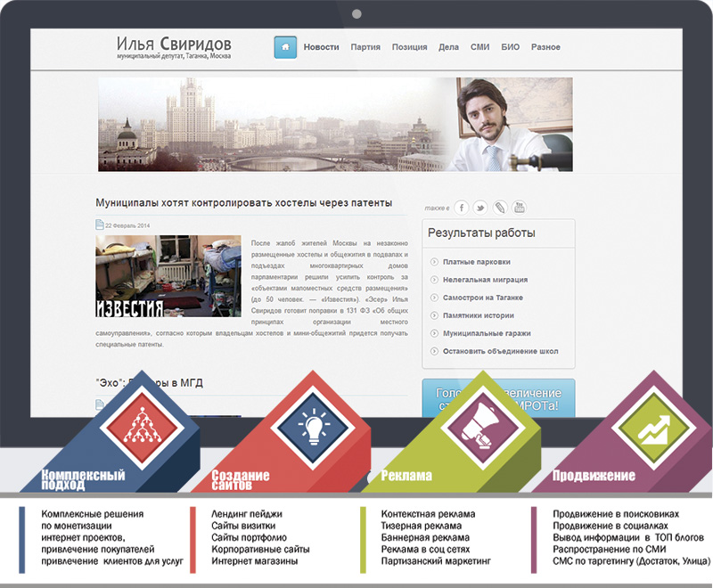Open article about хостелы через патенты
713x588 pixels.
click(243, 203)
